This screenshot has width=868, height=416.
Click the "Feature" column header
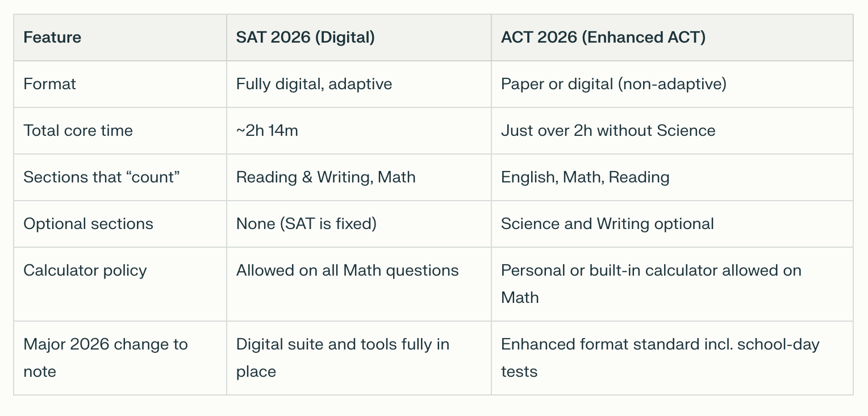52,38
